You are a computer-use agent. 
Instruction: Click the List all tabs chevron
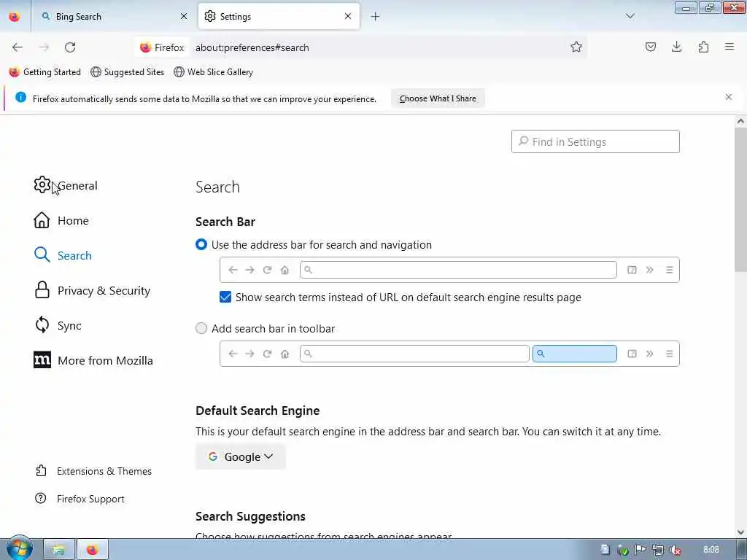pyautogui.click(x=630, y=16)
